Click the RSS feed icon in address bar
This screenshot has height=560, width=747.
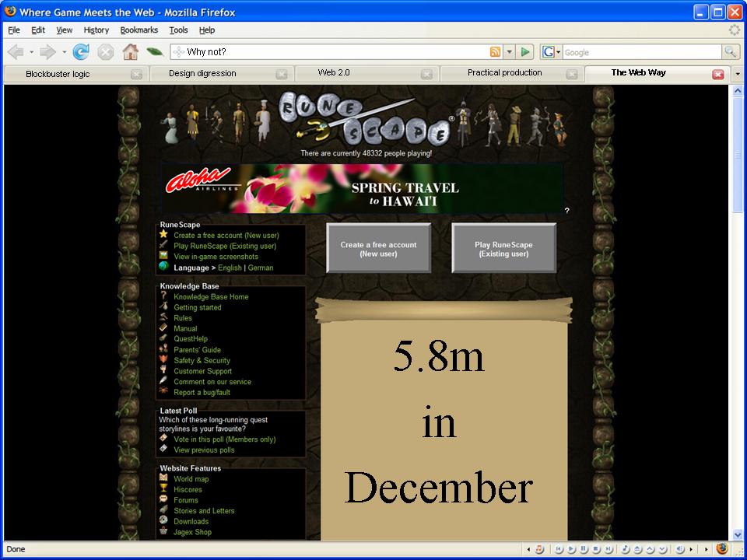496,52
